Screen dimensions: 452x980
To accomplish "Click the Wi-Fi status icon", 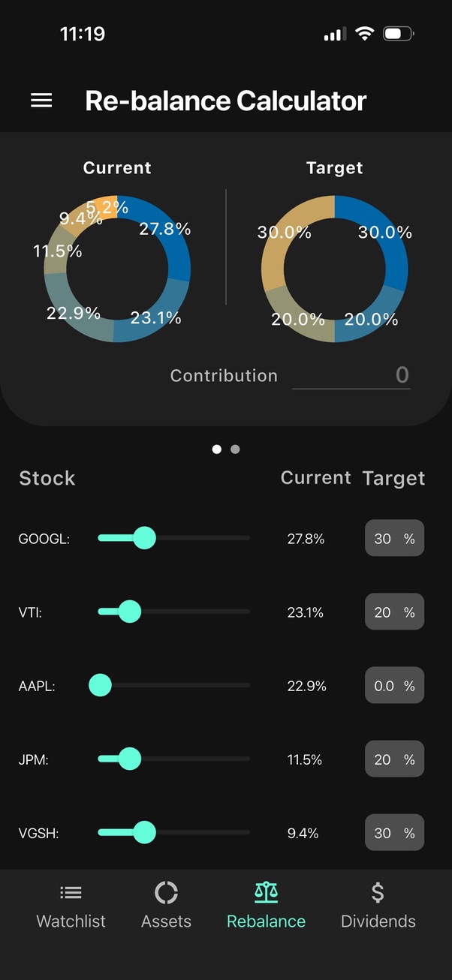I will (x=364, y=33).
